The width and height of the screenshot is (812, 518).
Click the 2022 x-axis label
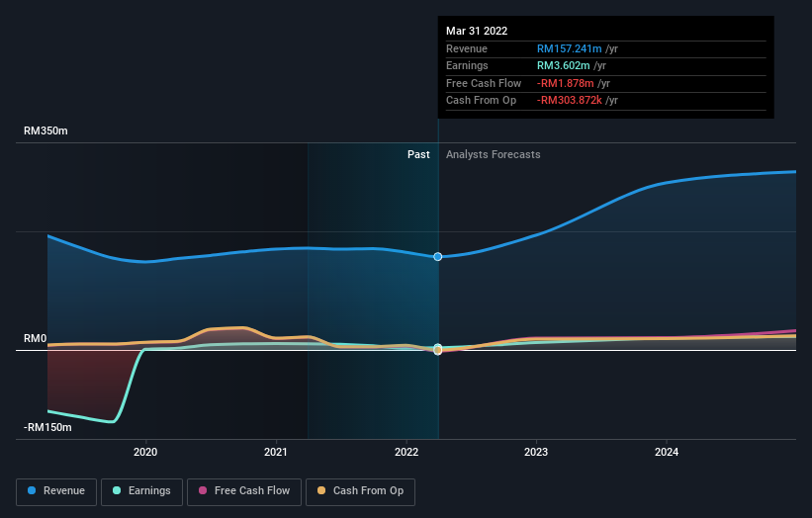406,452
